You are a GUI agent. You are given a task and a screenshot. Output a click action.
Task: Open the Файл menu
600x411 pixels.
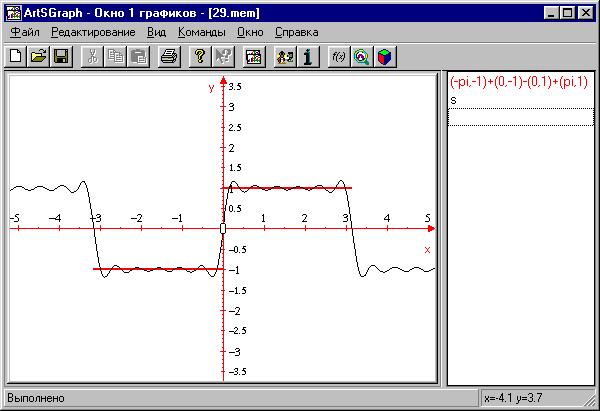pyautogui.click(x=23, y=32)
